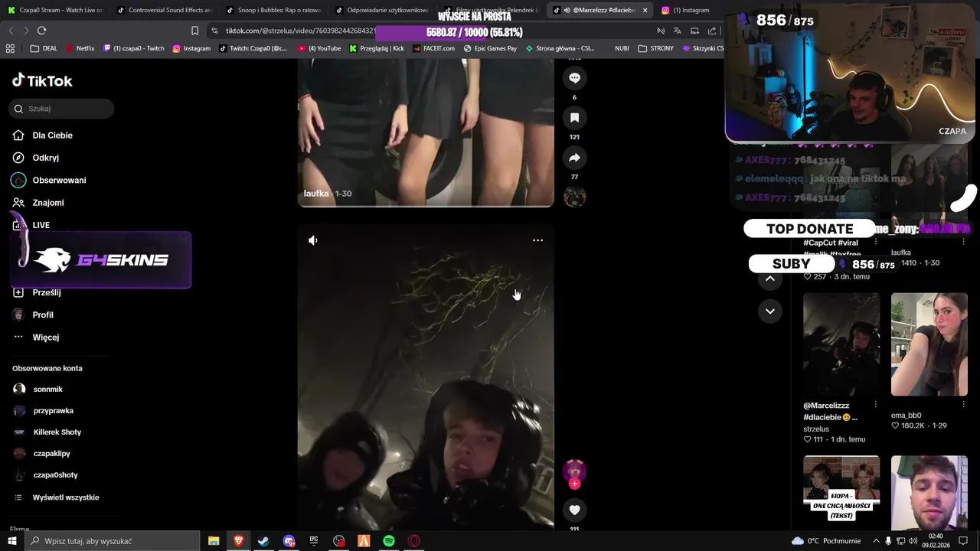Image resolution: width=980 pixels, height=551 pixels.
Task: Open STRONY bookmarks folder
Action: pyautogui.click(x=655, y=48)
